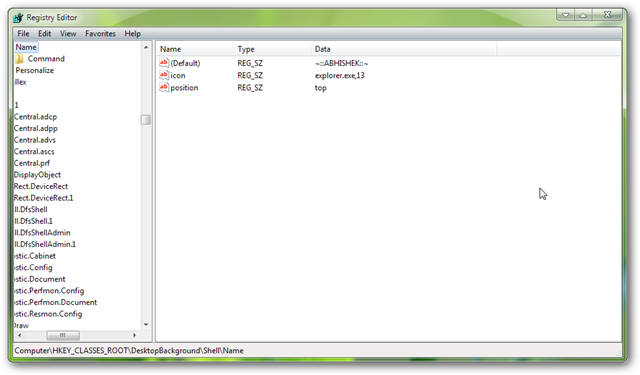Click the tree horizontal scrollbar thumb
The height and width of the screenshot is (375, 640).
coord(63,335)
